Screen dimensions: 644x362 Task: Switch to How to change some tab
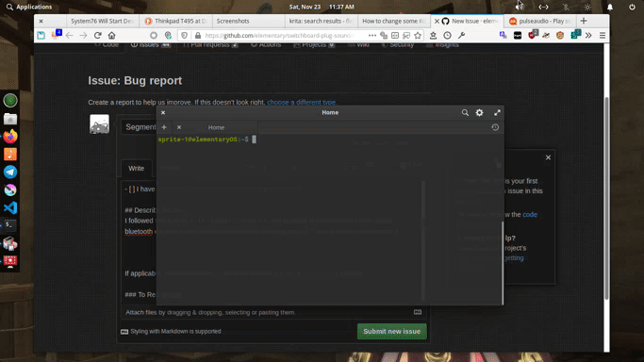(393, 21)
